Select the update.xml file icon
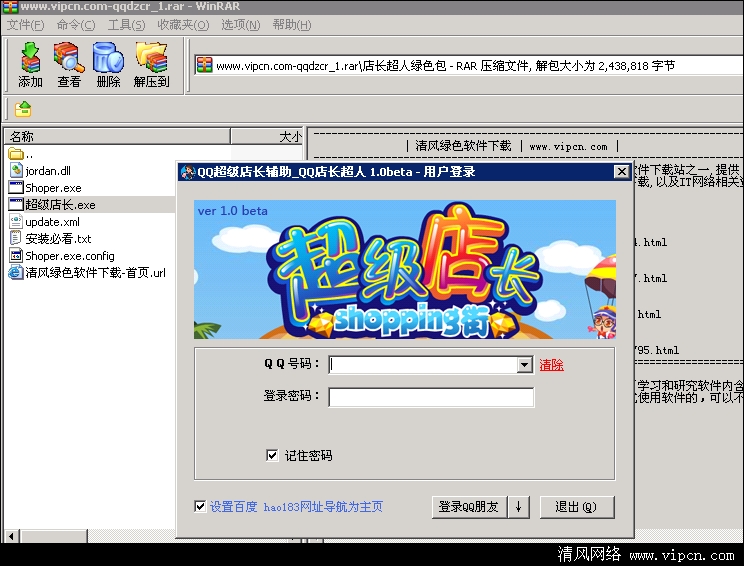 point(16,222)
